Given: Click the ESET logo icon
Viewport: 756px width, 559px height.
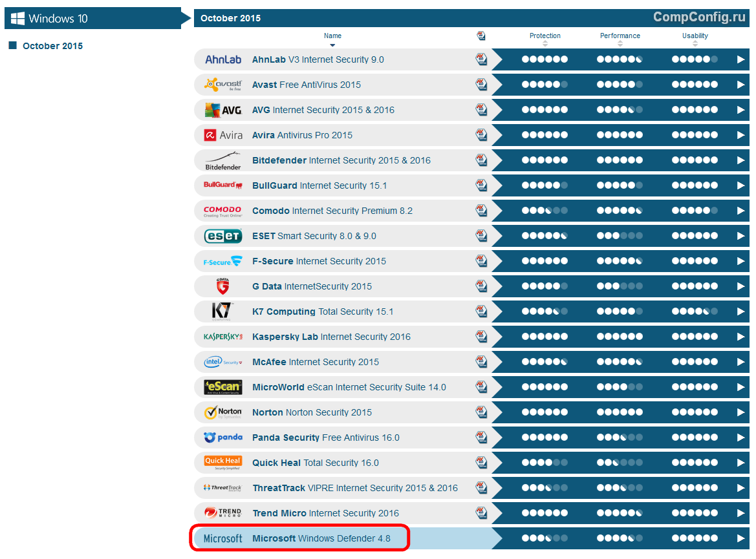Looking at the screenshot, I should point(223,236).
